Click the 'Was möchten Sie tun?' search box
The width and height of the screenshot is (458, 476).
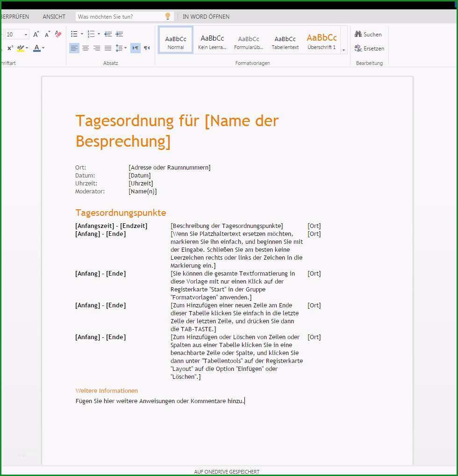[124, 16]
